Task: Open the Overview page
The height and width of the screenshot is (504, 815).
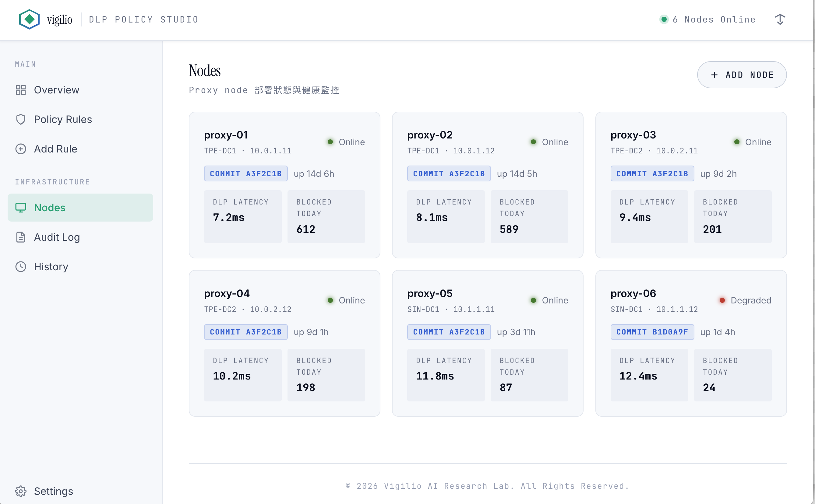Action: point(80,90)
